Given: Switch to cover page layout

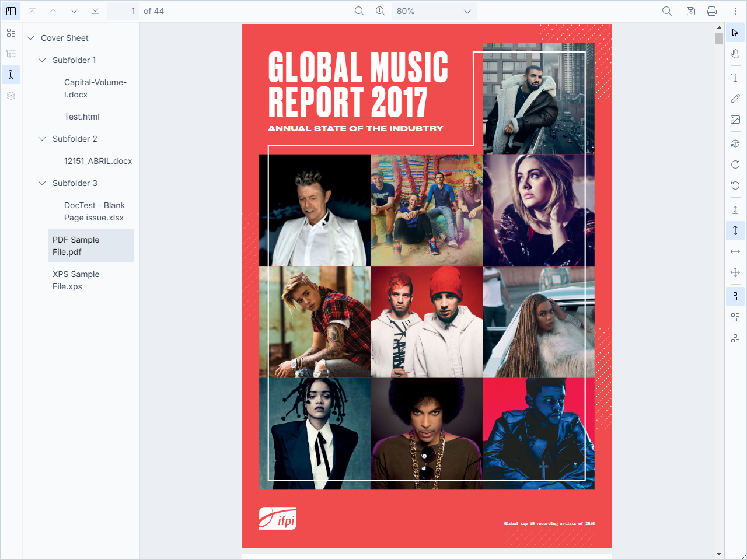Looking at the screenshot, I should tap(735, 338).
